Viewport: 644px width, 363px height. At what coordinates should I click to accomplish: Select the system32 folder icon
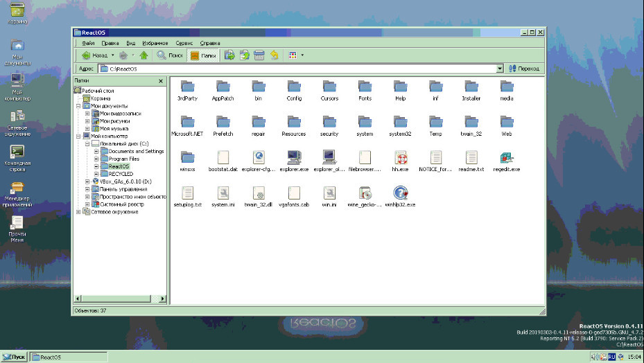[401, 121]
